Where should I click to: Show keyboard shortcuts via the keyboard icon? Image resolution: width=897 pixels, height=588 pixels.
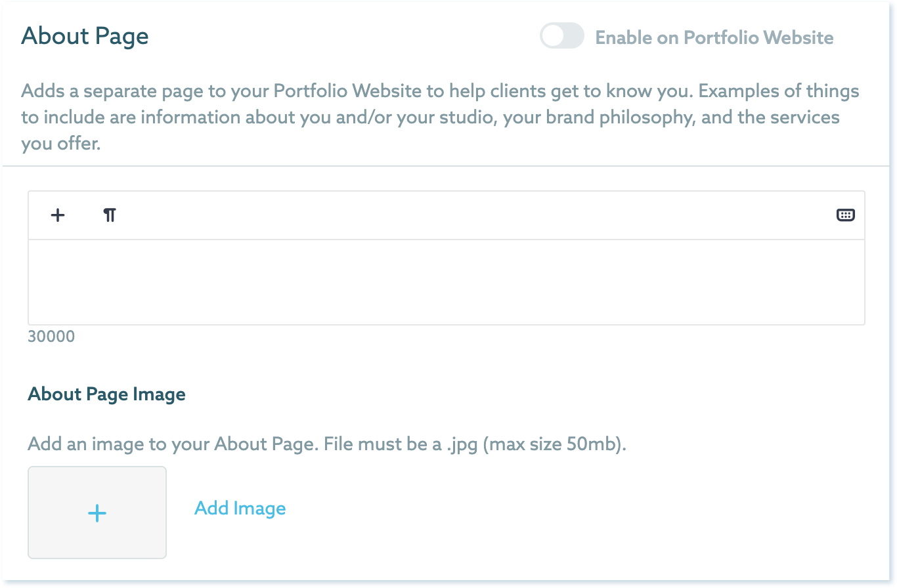click(x=845, y=215)
